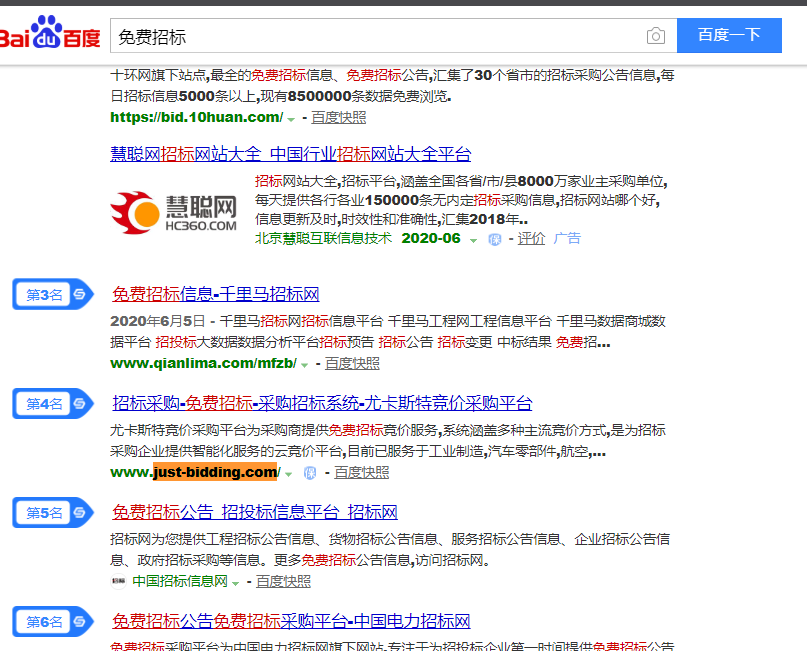
Task: Click the snippet line starting 十环网旗下站点
Action: click(x=392, y=76)
